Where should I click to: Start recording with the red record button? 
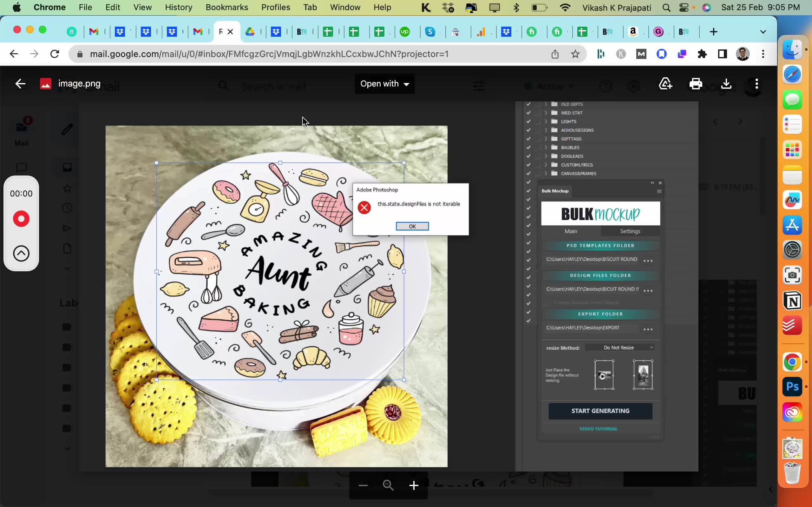[x=21, y=219]
